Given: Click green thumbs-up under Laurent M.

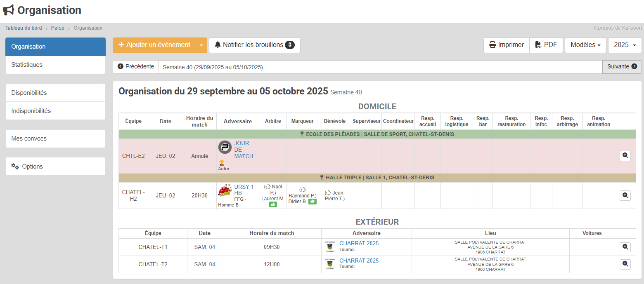Looking at the screenshot, I should 273,204.
